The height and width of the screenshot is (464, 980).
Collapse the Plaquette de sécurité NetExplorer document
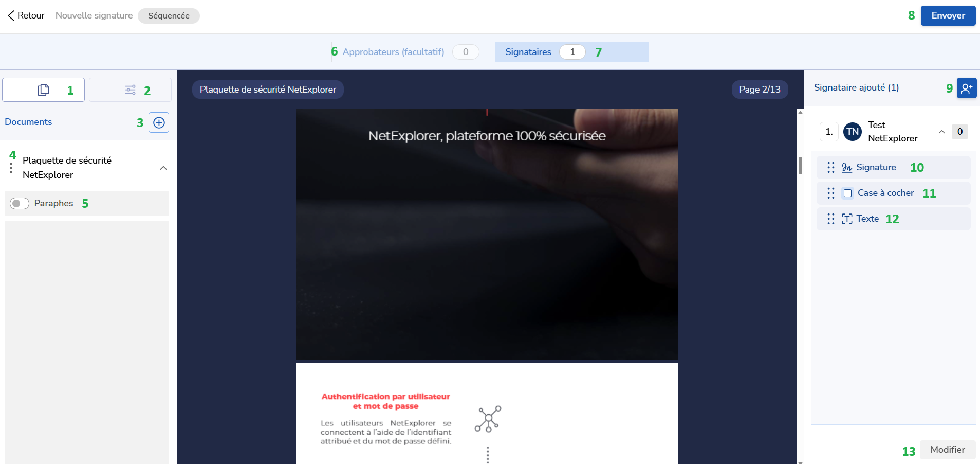coord(163,168)
